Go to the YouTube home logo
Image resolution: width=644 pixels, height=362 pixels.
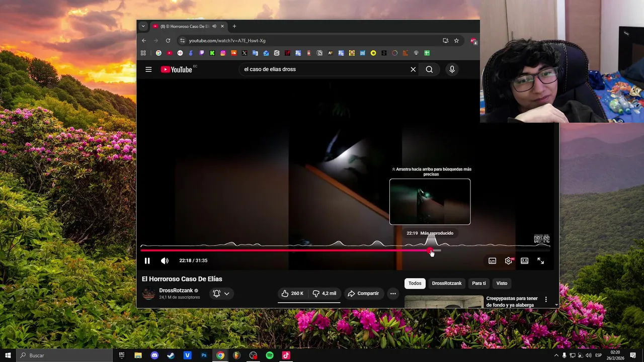click(x=177, y=69)
